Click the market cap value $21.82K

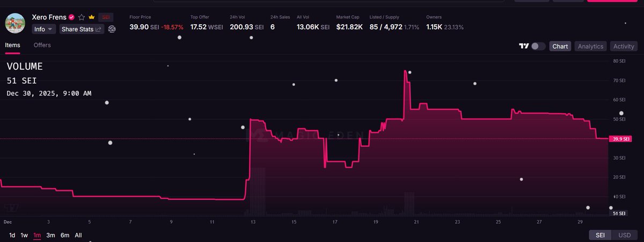(x=349, y=27)
